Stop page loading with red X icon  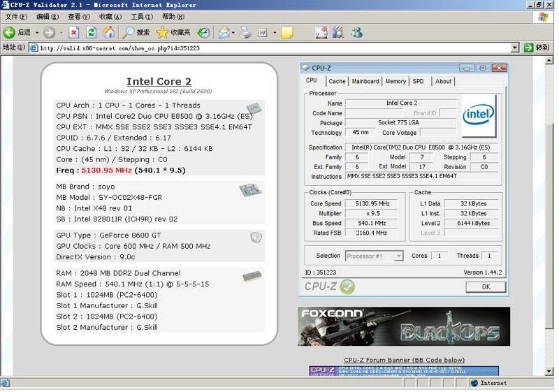point(74,32)
